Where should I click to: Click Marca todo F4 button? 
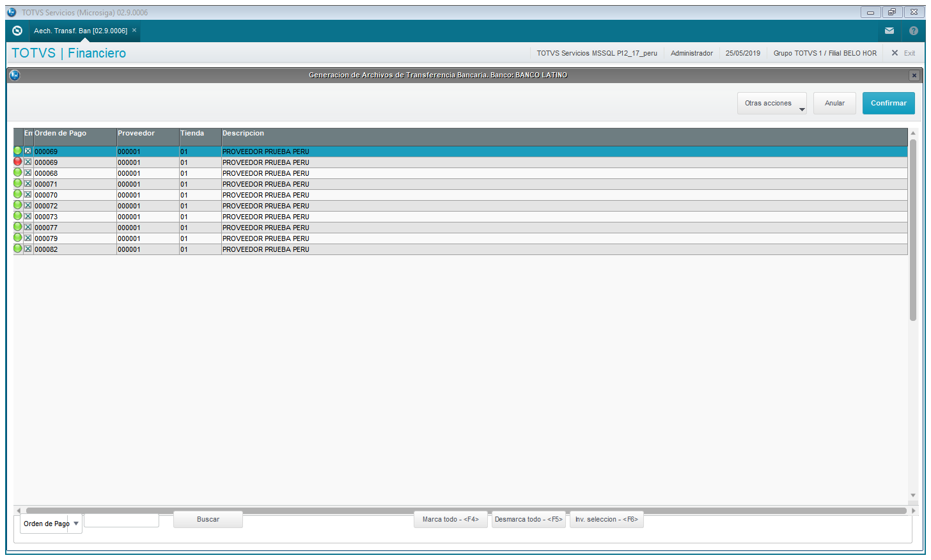pyautogui.click(x=451, y=519)
